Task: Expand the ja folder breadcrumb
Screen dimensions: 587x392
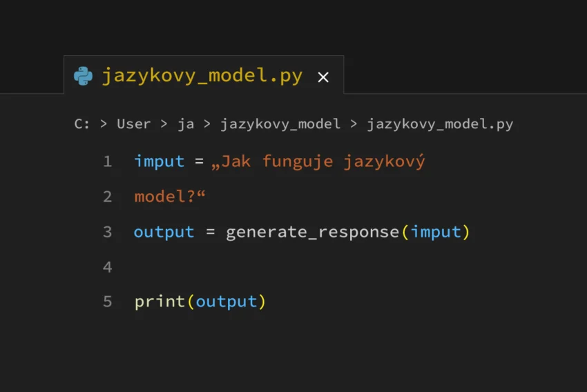Action: (186, 124)
